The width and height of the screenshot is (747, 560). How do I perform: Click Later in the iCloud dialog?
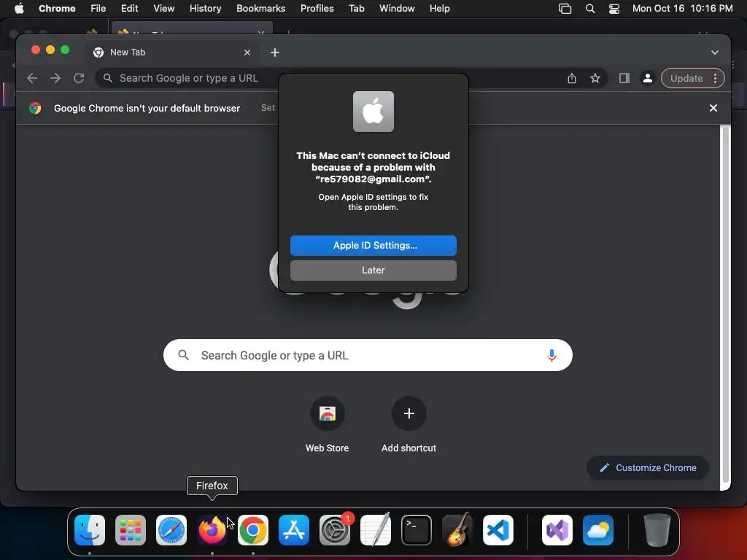(x=373, y=270)
